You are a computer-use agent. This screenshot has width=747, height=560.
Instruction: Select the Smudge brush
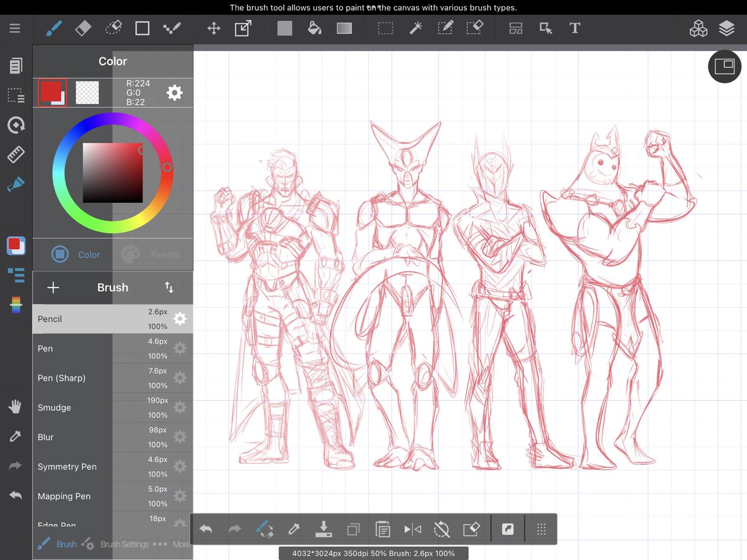tap(113, 408)
